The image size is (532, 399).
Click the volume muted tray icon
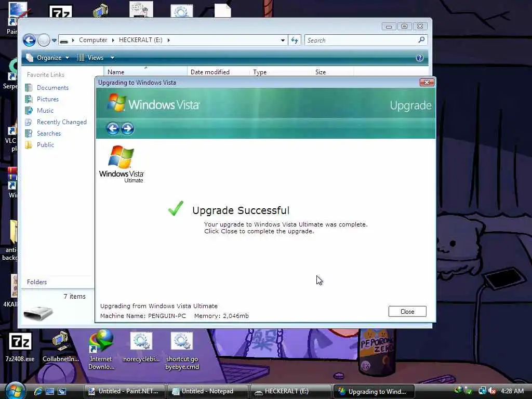pyautogui.click(x=493, y=391)
